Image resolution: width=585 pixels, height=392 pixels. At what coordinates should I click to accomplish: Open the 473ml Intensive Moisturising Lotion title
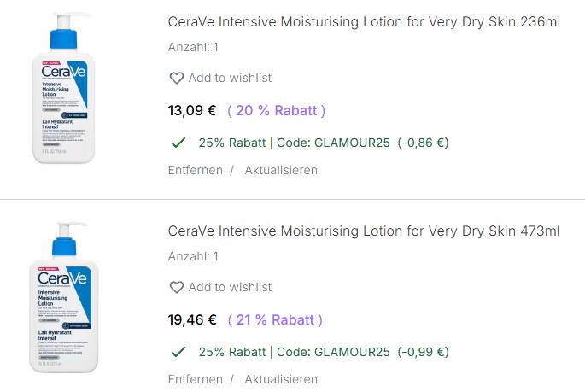point(364,231)
